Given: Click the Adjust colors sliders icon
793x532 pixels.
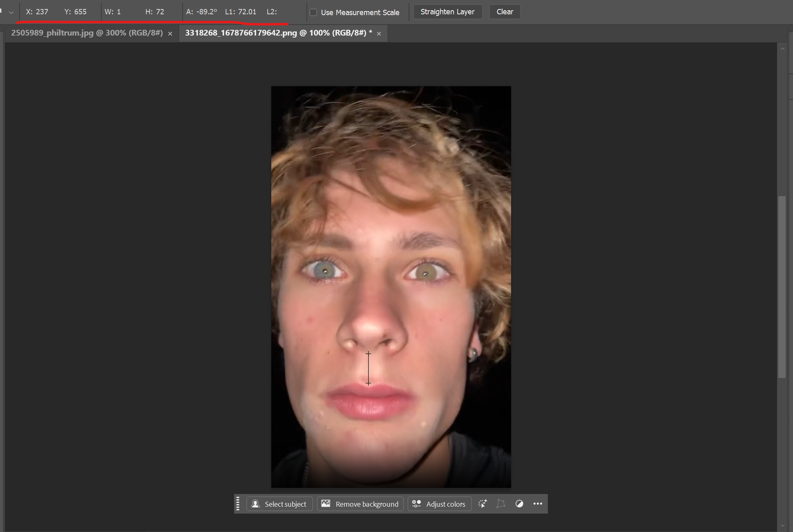Looking at the screenshot, I should (416, 504).
